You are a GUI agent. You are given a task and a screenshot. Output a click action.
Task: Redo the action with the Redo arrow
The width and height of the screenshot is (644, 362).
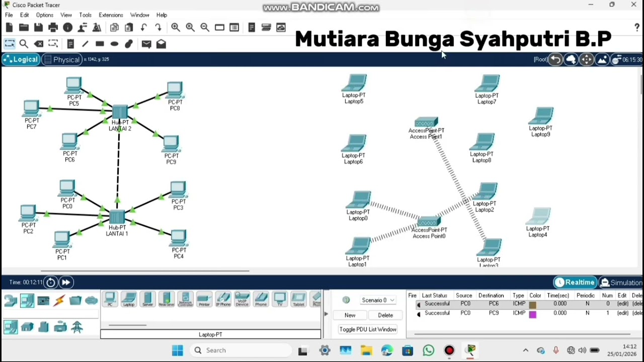(158, 28)
